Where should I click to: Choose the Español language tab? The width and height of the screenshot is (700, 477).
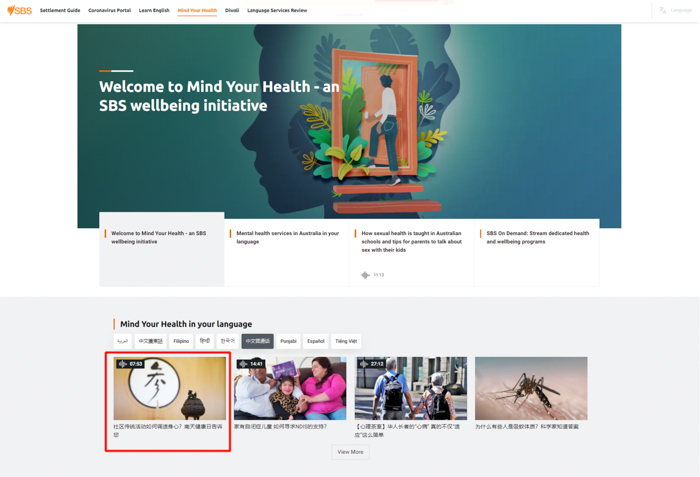tap(316, 341)
